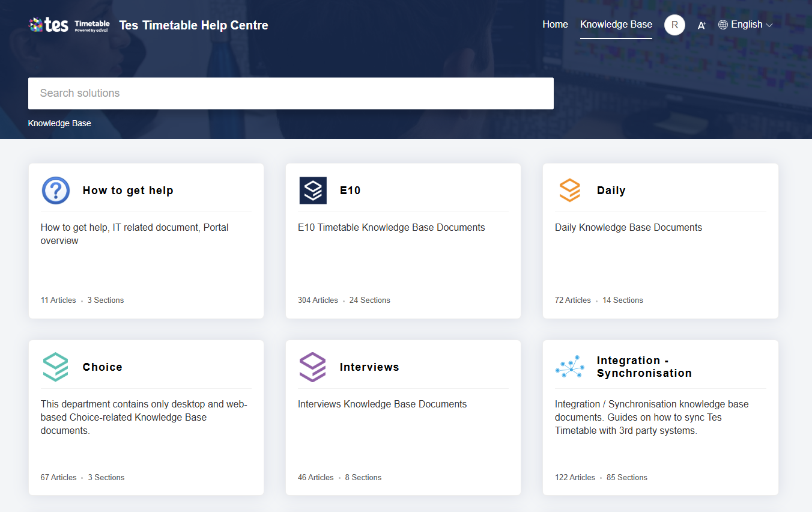Click '11 Articles' count
812x512 pixels.
[58, 300]
